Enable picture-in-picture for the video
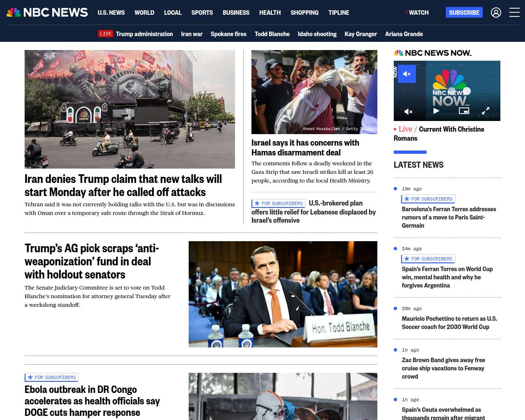The height and width of the screenshot is (420, 525). point(464,111)
